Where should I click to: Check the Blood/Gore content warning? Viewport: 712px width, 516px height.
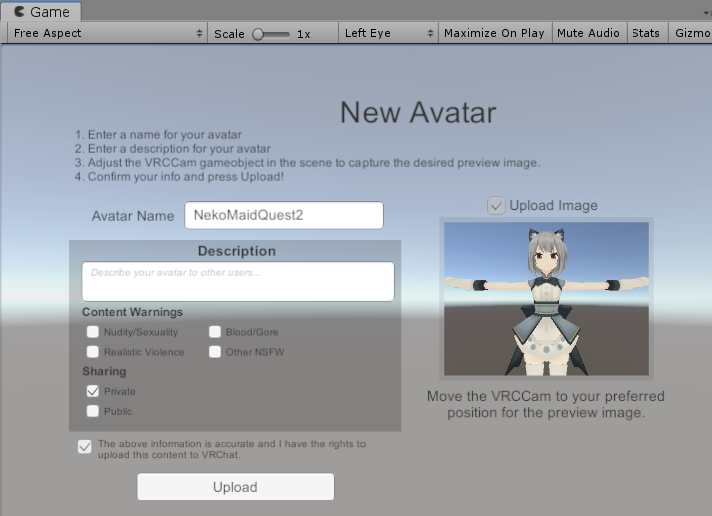coord(215,332)
